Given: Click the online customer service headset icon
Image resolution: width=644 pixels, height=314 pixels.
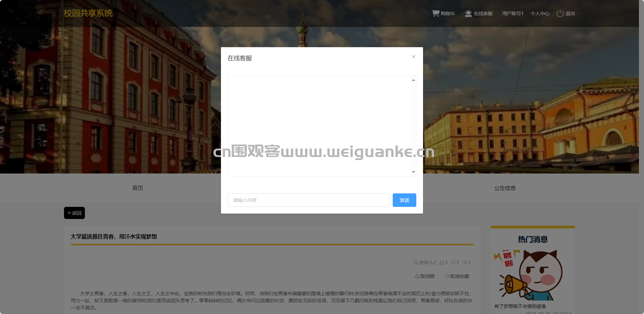Looking at the screenshot, I should click(x=468, y=13).
